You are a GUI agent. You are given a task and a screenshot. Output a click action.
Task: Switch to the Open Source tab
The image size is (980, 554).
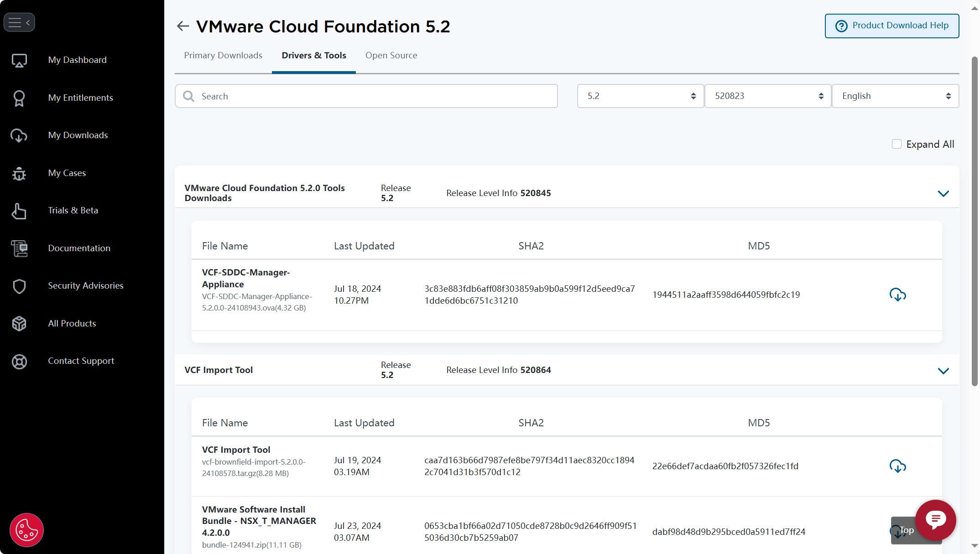[x=391, y=56]
